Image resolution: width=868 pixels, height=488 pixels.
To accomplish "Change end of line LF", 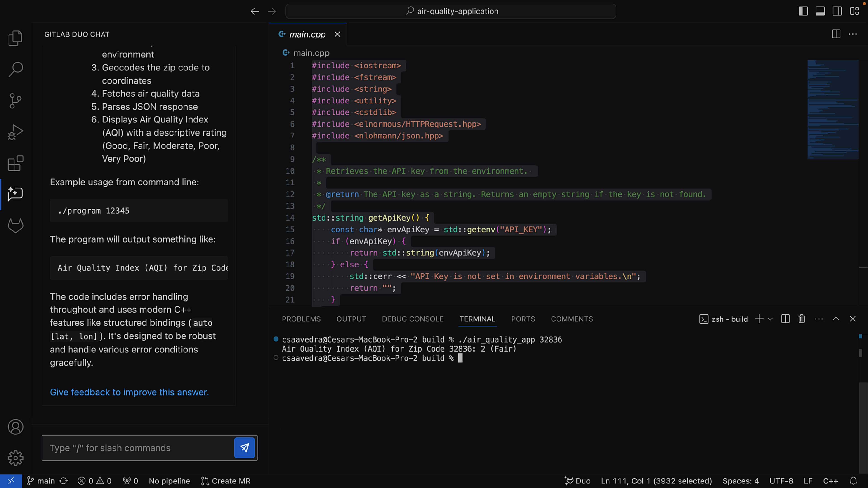I will (808, 481).
